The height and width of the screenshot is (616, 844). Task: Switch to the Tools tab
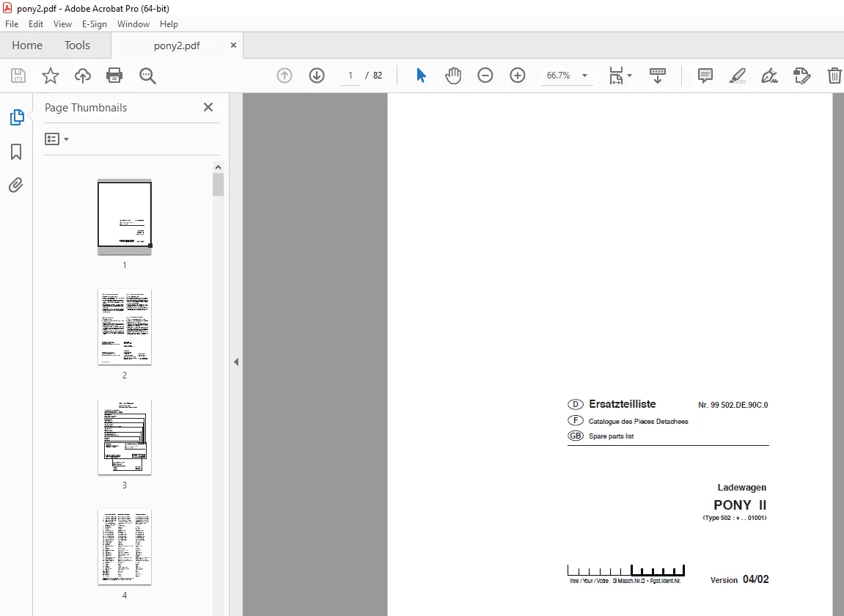pos(77,45)
